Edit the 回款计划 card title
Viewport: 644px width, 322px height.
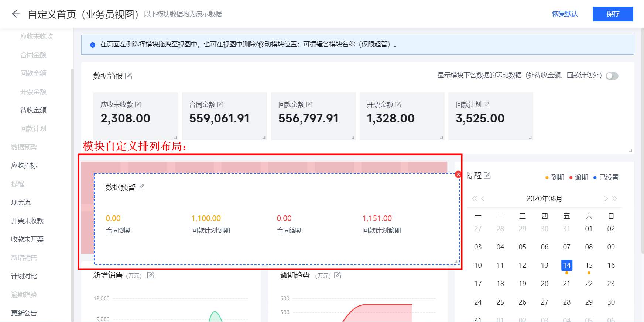point(486,105)
